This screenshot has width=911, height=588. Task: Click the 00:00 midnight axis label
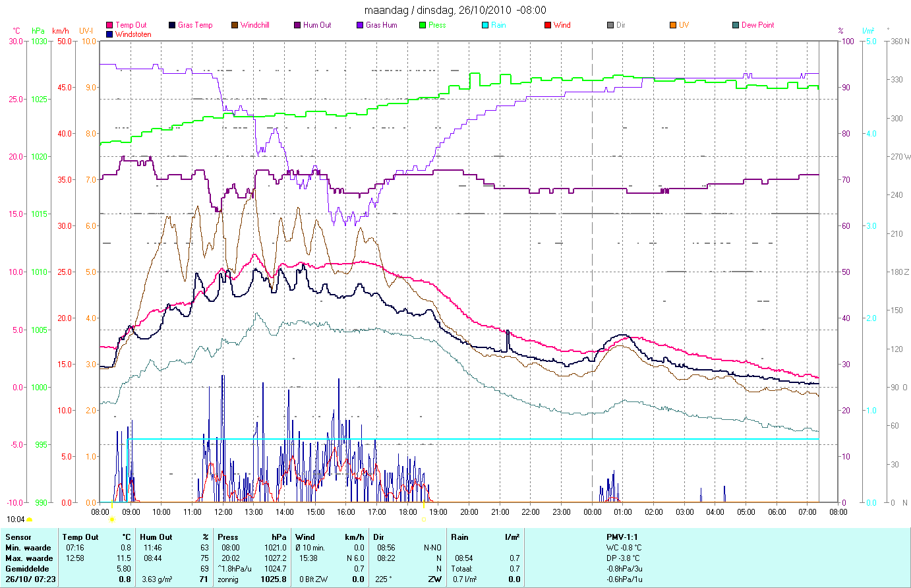[x=593, y=512]
